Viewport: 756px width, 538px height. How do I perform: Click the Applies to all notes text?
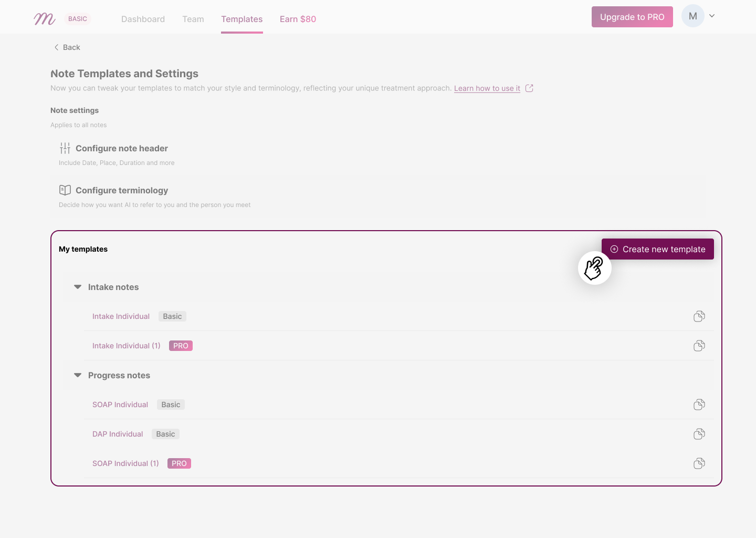click(79, 125)
